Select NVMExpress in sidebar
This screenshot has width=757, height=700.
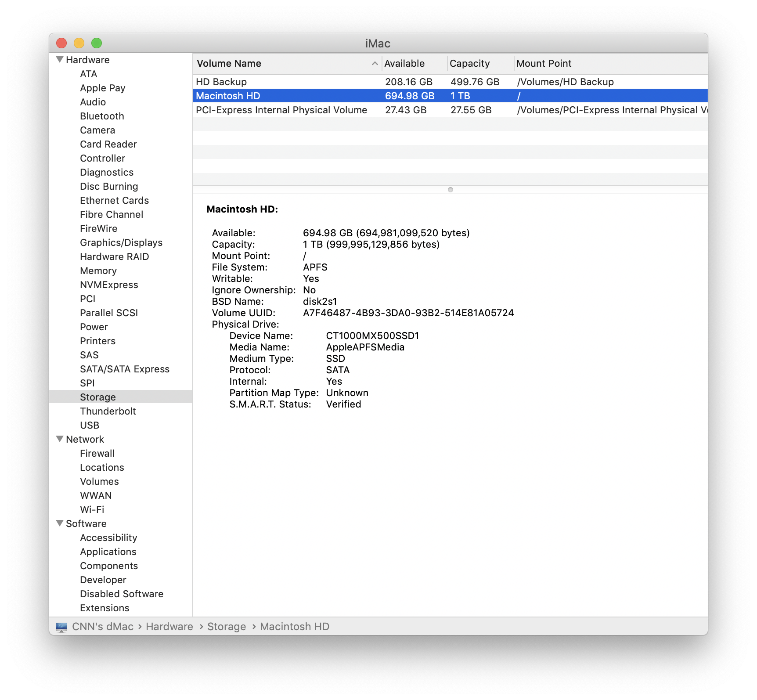tap(109, 285)
